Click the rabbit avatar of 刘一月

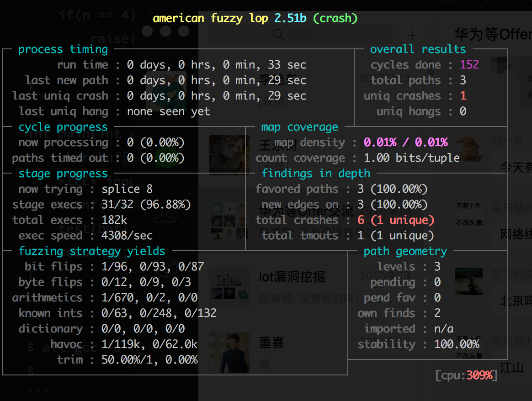click(468, 147)
